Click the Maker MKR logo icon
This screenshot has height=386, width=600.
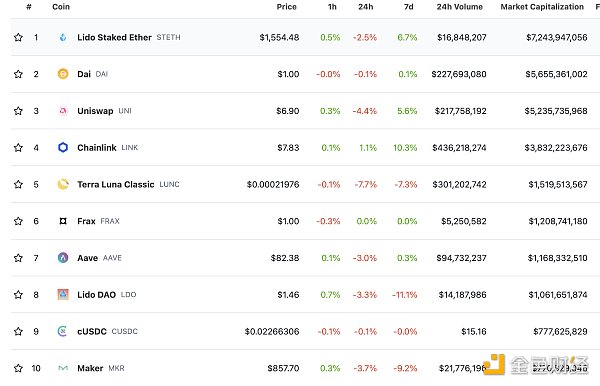(x=63, y=368)
